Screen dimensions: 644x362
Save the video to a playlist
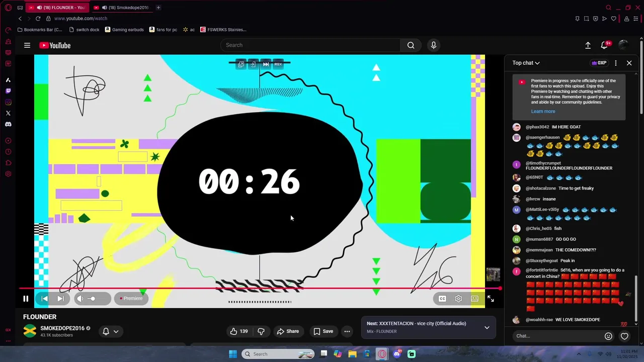click(323, 331)
